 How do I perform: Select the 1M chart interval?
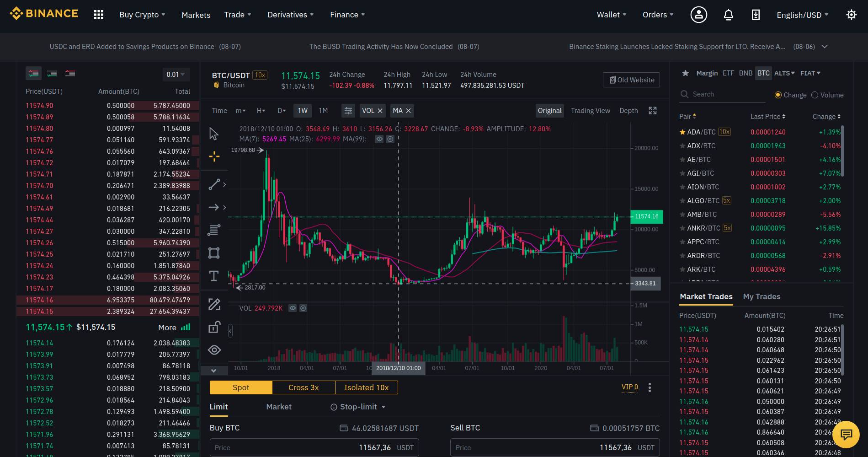click(x=323, y=111)
